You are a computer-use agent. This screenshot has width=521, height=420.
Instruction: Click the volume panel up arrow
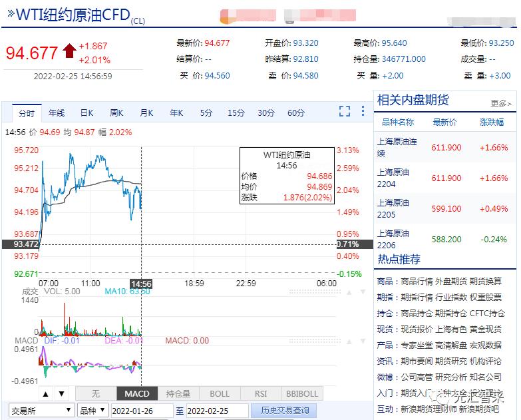[x=349, y=292]
